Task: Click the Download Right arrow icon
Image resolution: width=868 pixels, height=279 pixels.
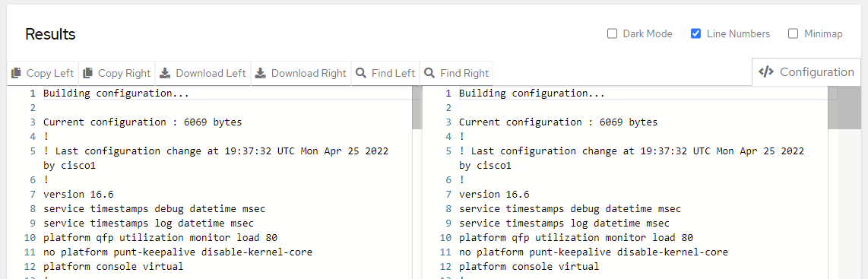Action: 260,73
